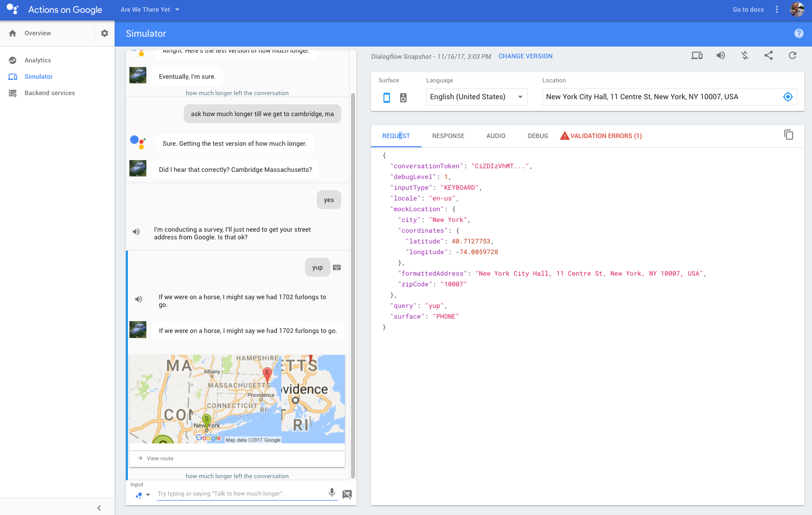This screenshot has width=812, height=515.
Task: Select the Speaker surface icon
Action: (x=403, y=98)
